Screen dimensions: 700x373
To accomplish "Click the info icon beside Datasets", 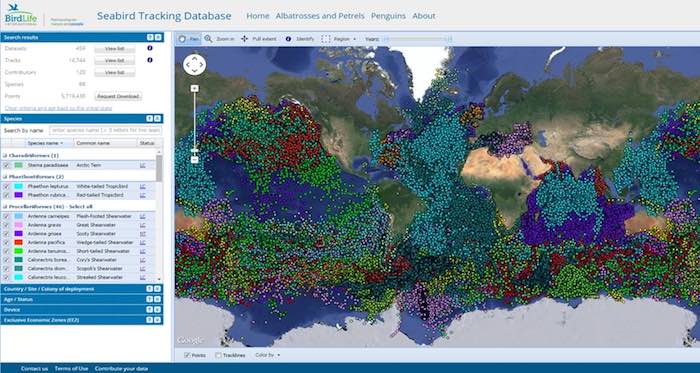I will tap(150, 48).
